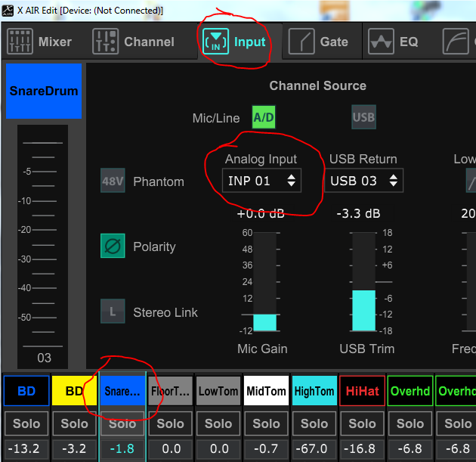
Task: Open the Channel view icon
Action: pos(105,42)
